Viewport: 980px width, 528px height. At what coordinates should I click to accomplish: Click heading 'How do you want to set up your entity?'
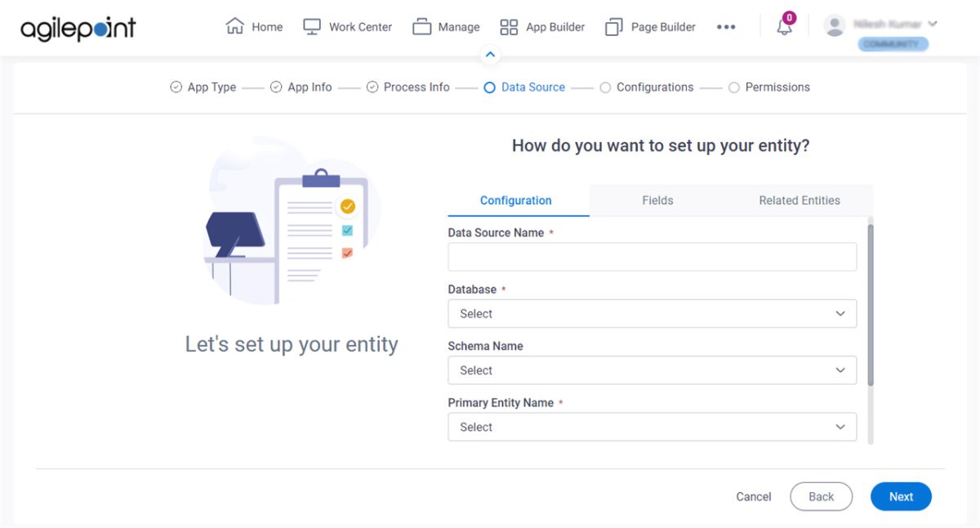661,145
